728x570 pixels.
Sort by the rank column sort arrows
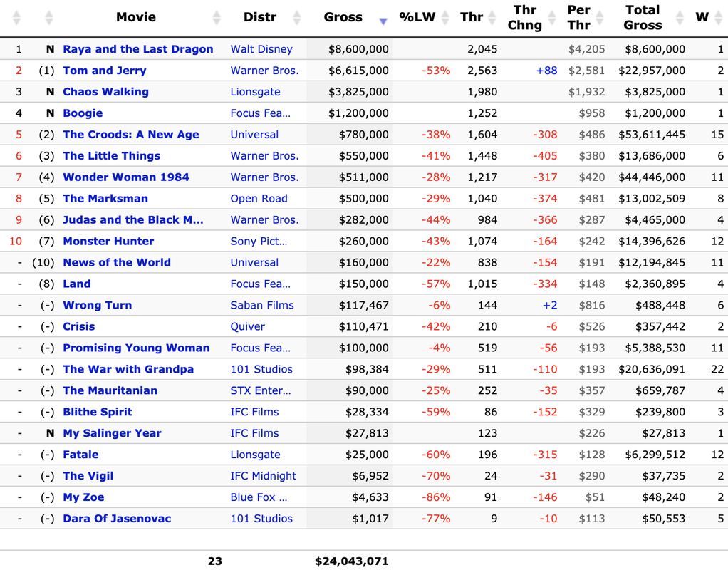pyautogui.click(x=16, y=18)
